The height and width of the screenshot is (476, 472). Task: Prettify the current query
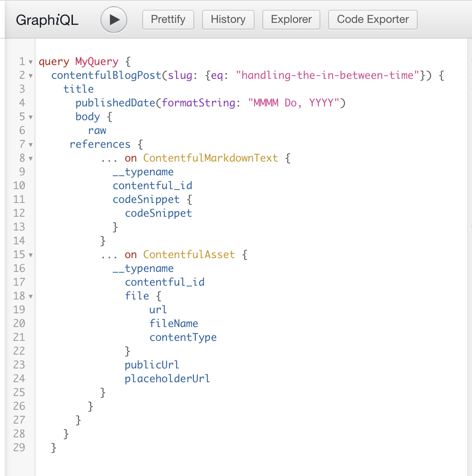(x=168, y=19)
